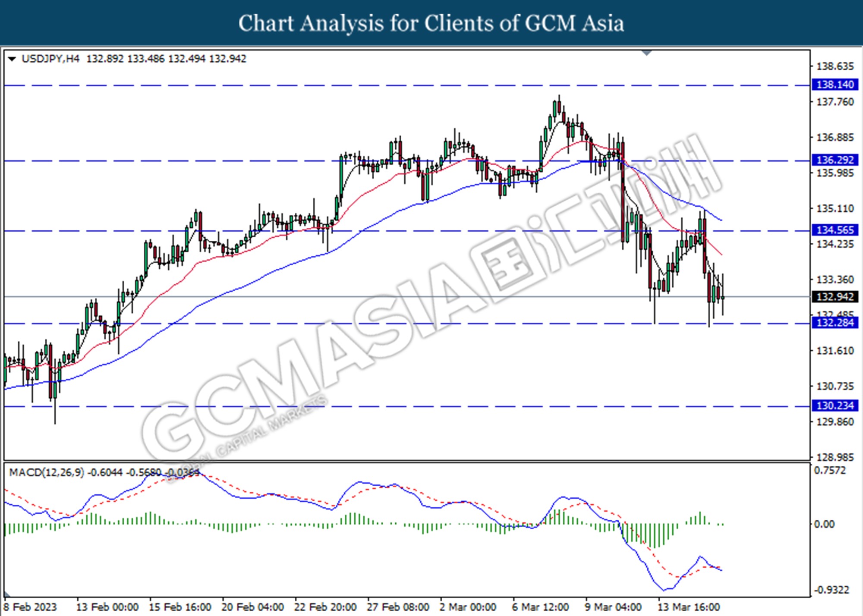Click the 136.885 price scale value
This screenshot has height=616, width=863.
(x=835, y=137)
